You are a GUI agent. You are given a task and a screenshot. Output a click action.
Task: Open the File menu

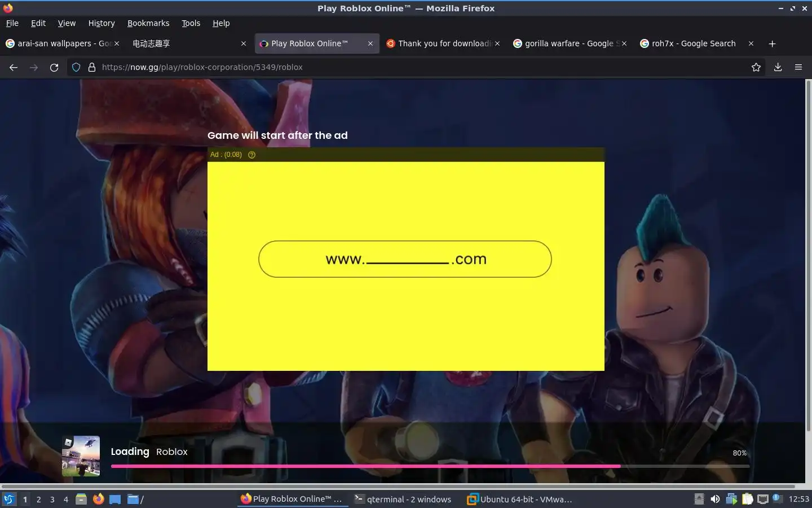[12, 23]
